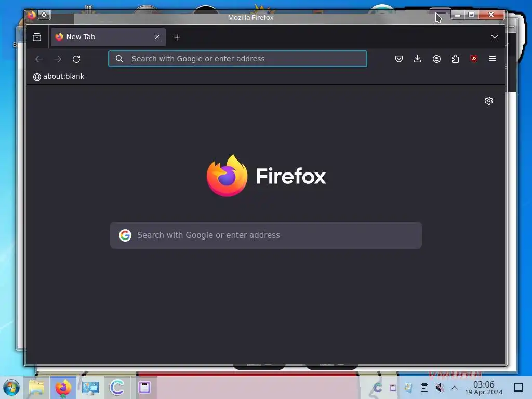Viewport: 532px width, 399px height.
Task: Expand hidden system tray icons arrow
Action: [x=455, y=388]
